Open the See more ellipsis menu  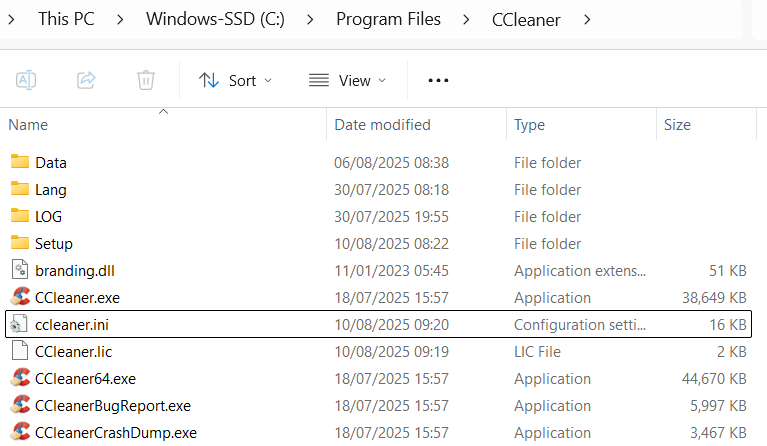pos(438,80)
